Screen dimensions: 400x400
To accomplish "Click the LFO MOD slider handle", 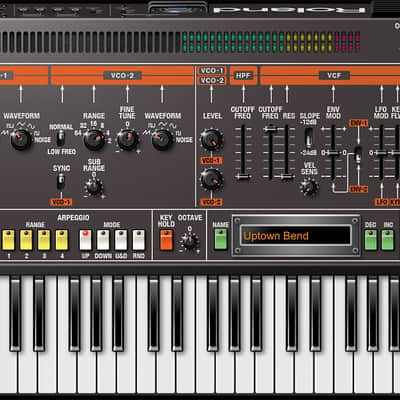I will tap(381, 153).
